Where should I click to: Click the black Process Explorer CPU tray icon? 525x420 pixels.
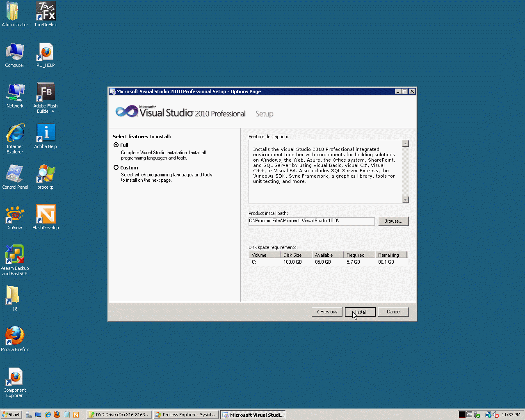(x=462, y=415)
